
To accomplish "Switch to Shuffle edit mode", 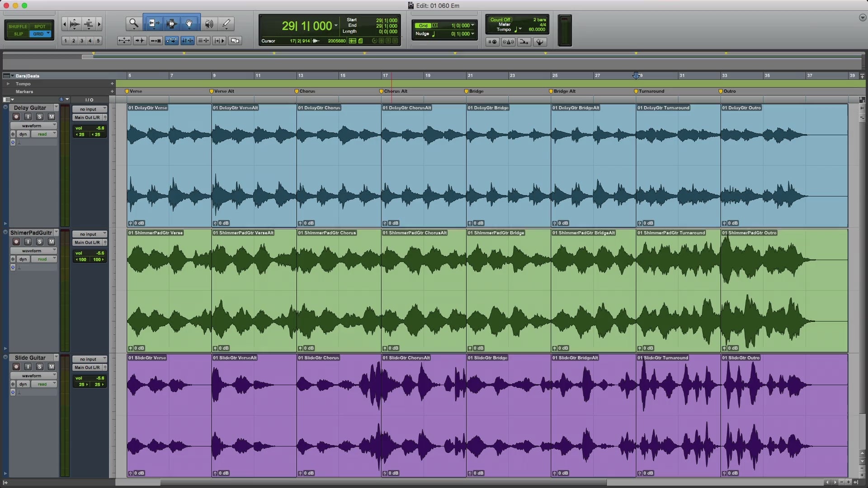I will (x=18, y=27).
